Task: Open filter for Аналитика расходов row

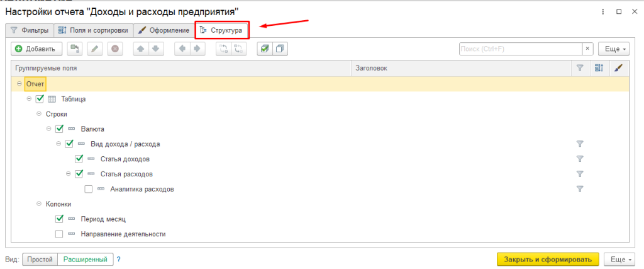Action: coord(580,189)
